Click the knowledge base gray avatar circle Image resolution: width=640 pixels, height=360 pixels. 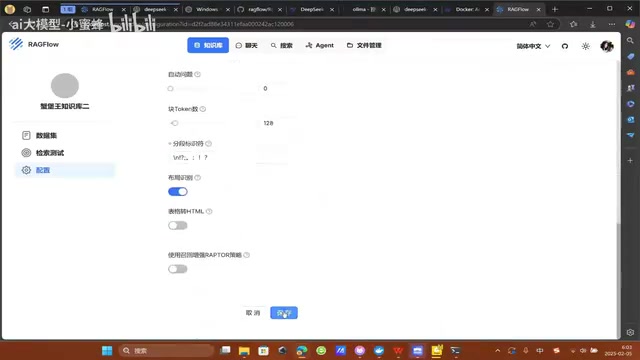click(65, 85)
